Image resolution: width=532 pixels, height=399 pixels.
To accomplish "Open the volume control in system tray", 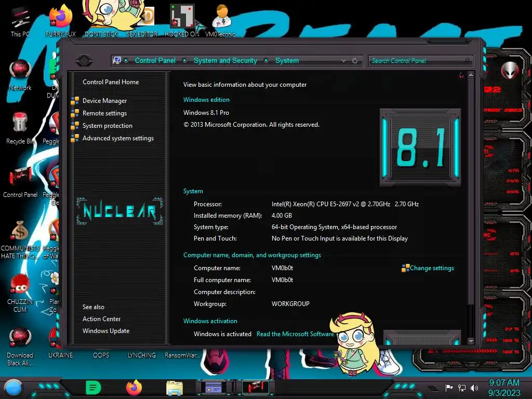I will (474, 388).
